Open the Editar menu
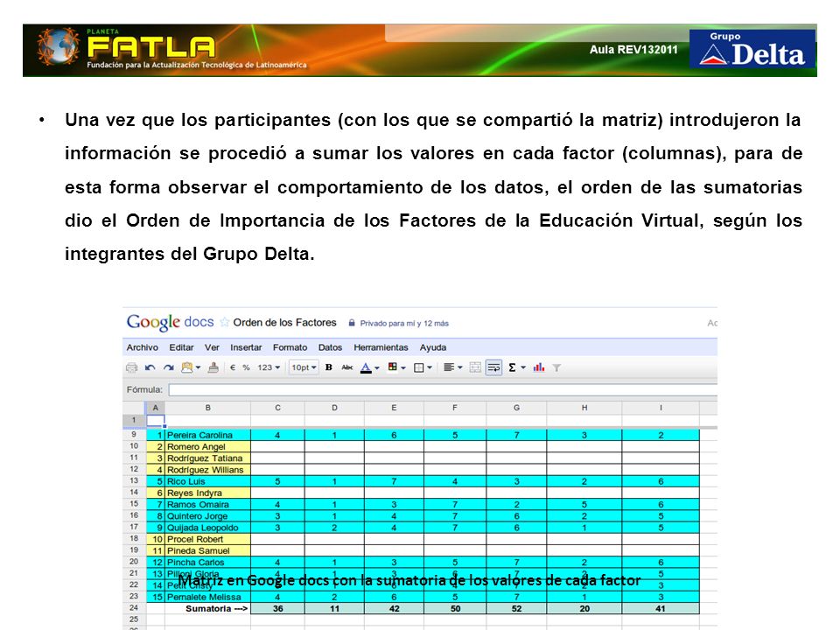Viewport: 840px width, 630px height. click(181, 347)
